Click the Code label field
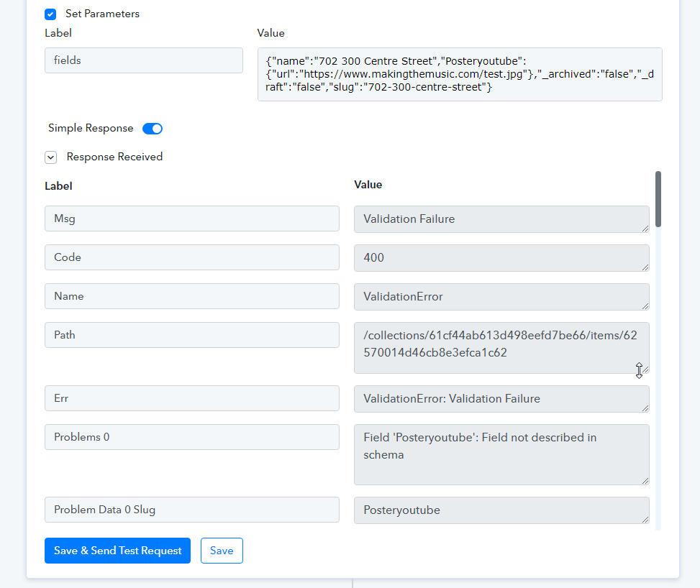 [x=192, y=257]
